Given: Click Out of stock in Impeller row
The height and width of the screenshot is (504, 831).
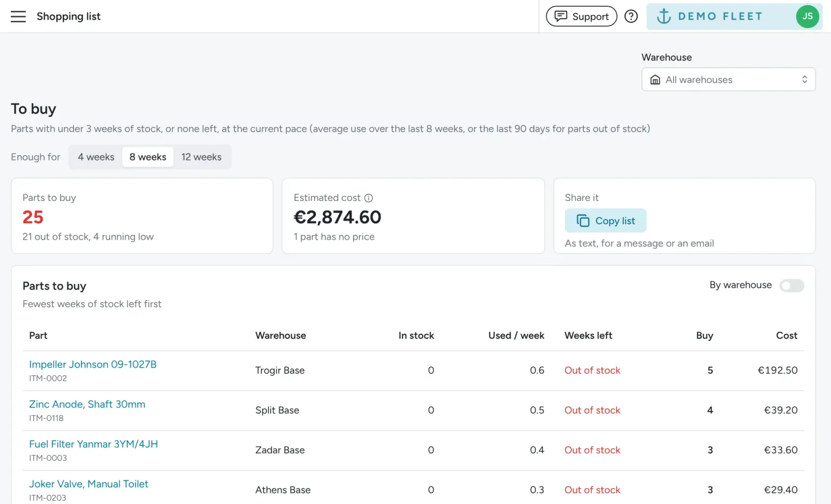Looking at the screenshot, I should pyautogui.click(x=592, y=371).
